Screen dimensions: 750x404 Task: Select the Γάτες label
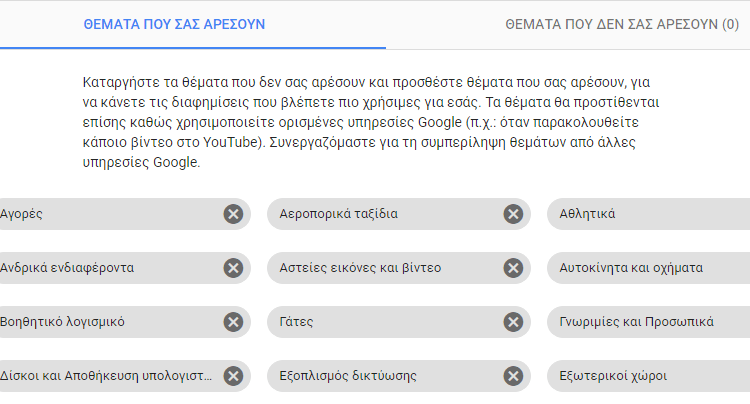(296, 322)
